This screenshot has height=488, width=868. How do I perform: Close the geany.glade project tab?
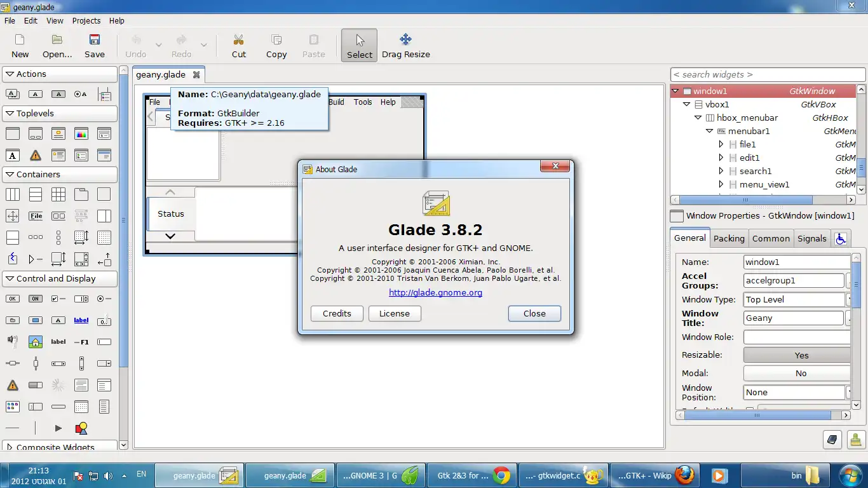pyautogui.click(x=196, y=74)
